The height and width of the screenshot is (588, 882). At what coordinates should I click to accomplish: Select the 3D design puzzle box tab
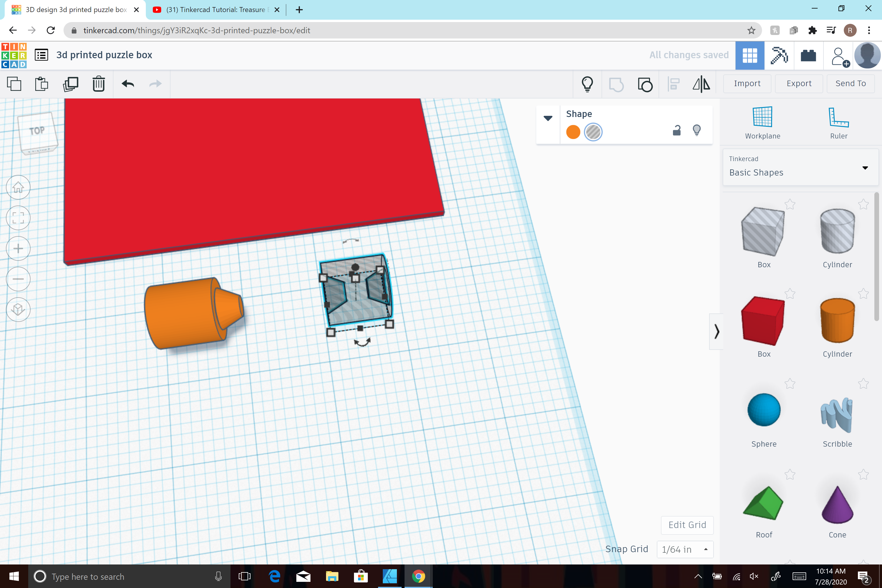point(75,10)
